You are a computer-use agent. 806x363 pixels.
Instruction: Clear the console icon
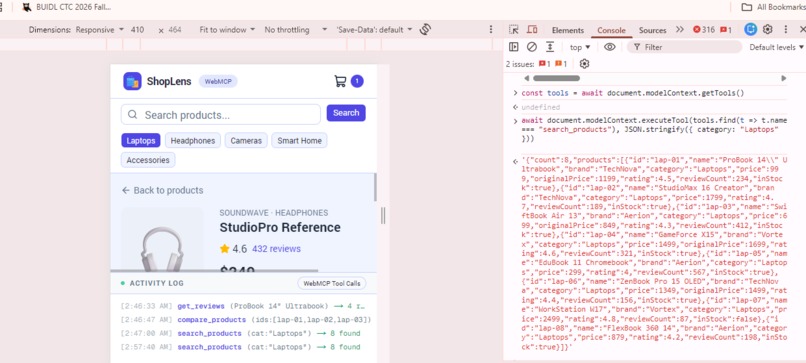(x=532, y=47)
